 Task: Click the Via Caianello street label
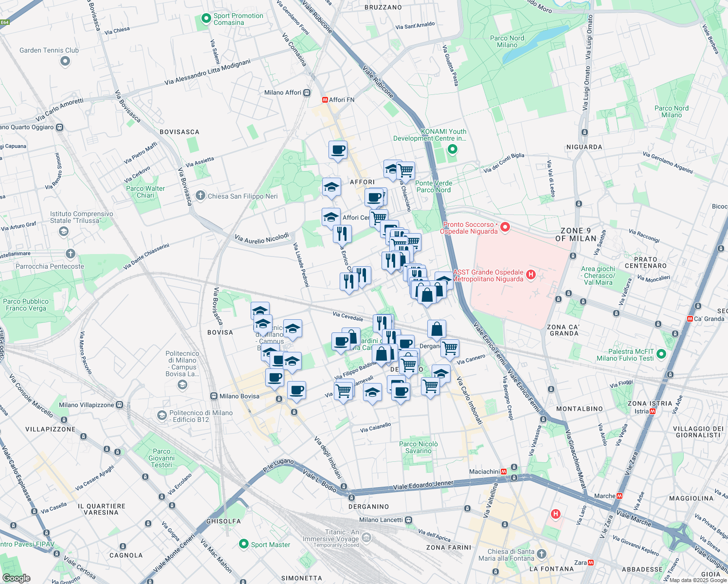(376, 427)
